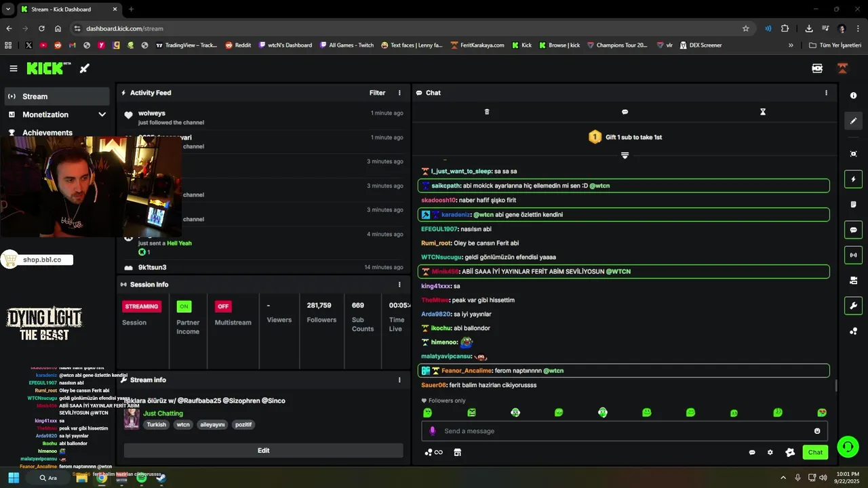Open the Activity Feed Filter
This screenshot has height=488, width=868.
(x=377, y=93)
